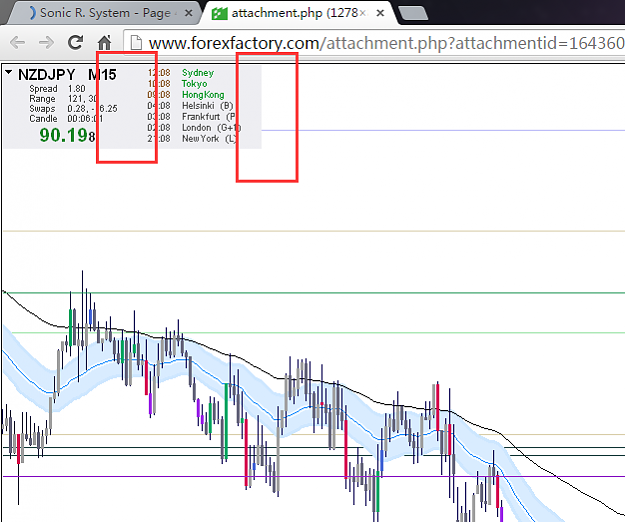Click the green favicon of attachment.php tab
The image size is (625, 522).
click(x=219, y=14)
